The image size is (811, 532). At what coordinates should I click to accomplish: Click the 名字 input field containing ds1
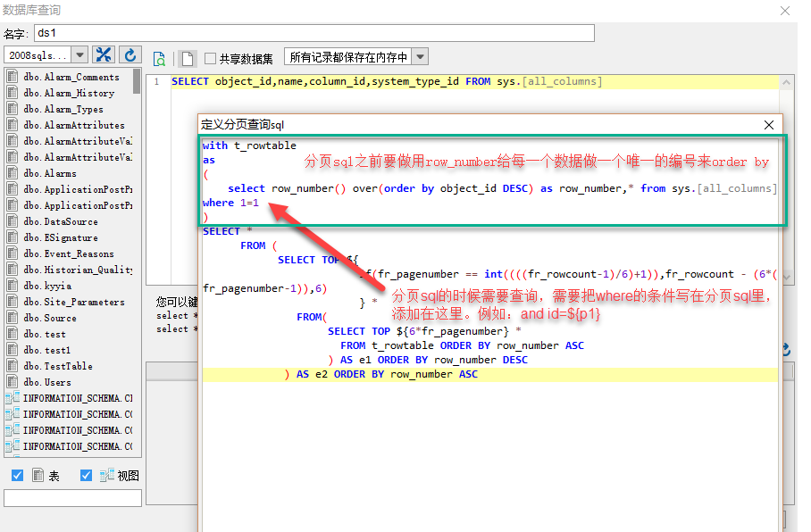click(x=314, y=33)
